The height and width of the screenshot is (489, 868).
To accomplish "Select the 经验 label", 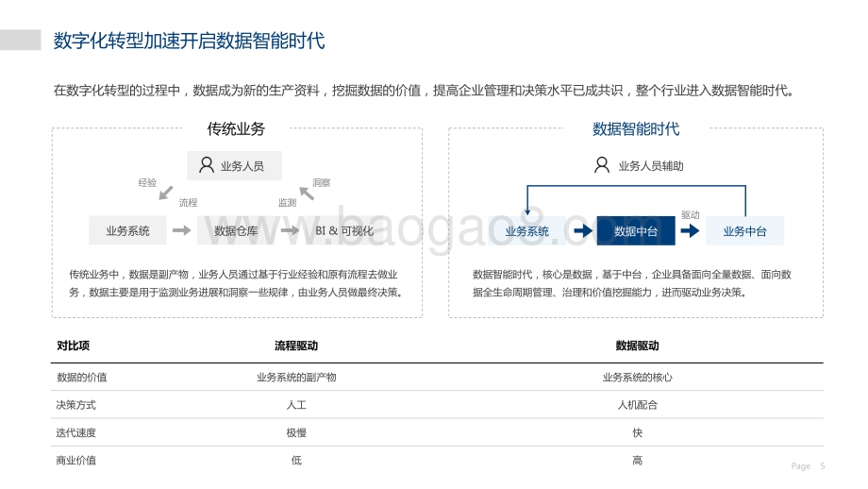I will click(x=147, y=183).
